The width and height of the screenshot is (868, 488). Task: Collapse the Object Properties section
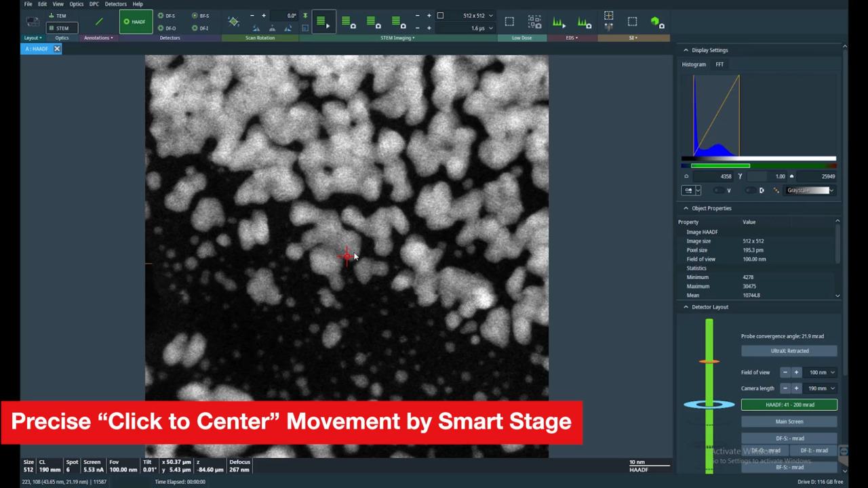point(686,208)
